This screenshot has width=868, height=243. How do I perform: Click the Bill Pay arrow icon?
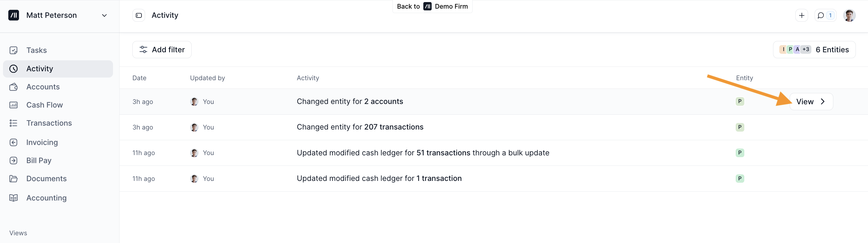[x=13, y=161]
